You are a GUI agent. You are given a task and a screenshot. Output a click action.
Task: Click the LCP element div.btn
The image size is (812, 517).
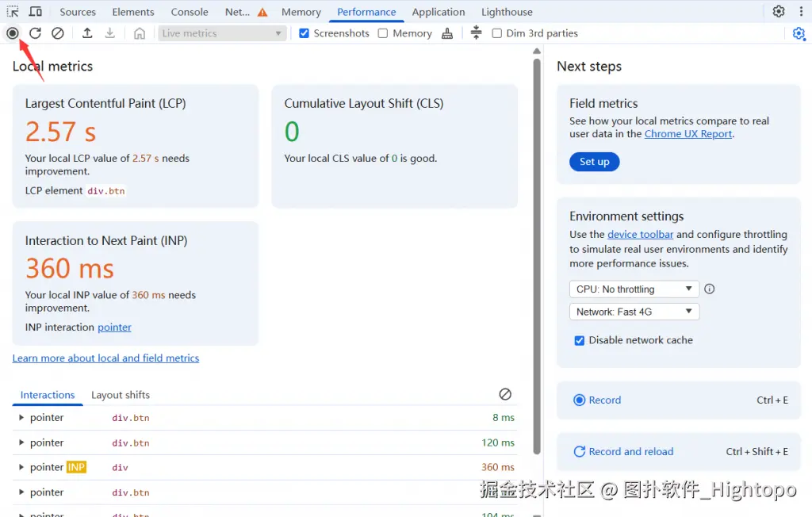[106, 191]
